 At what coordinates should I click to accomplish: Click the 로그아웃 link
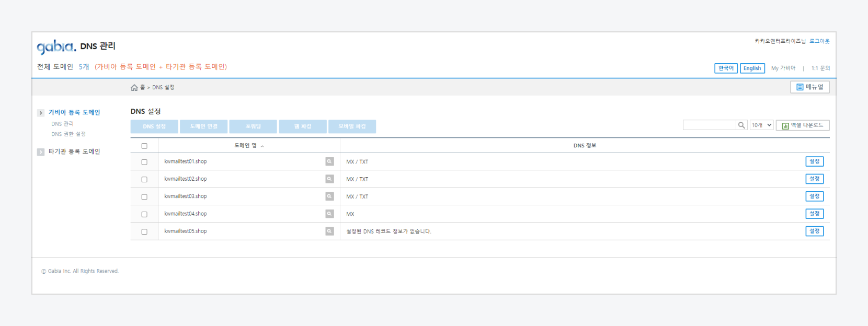pyautogui.click(x=819, y=41)
